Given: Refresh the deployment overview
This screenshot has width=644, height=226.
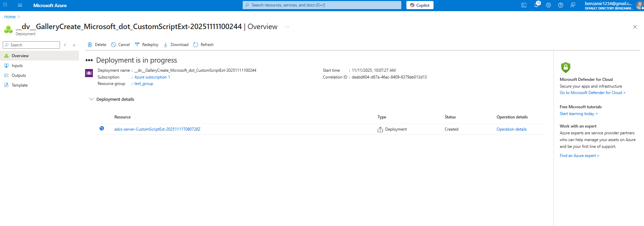Looking at the screenshot, I should click(203, 45).
